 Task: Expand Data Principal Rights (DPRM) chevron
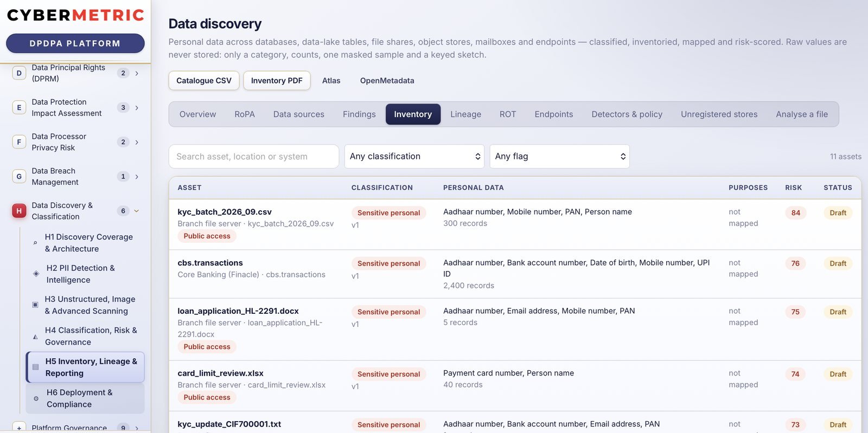[137, 73]
